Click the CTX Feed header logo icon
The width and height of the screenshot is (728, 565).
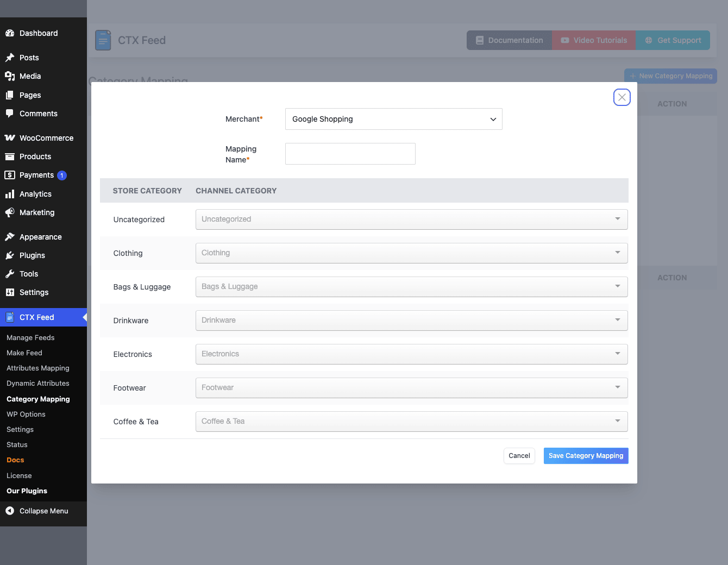click(x=103, y=40)
